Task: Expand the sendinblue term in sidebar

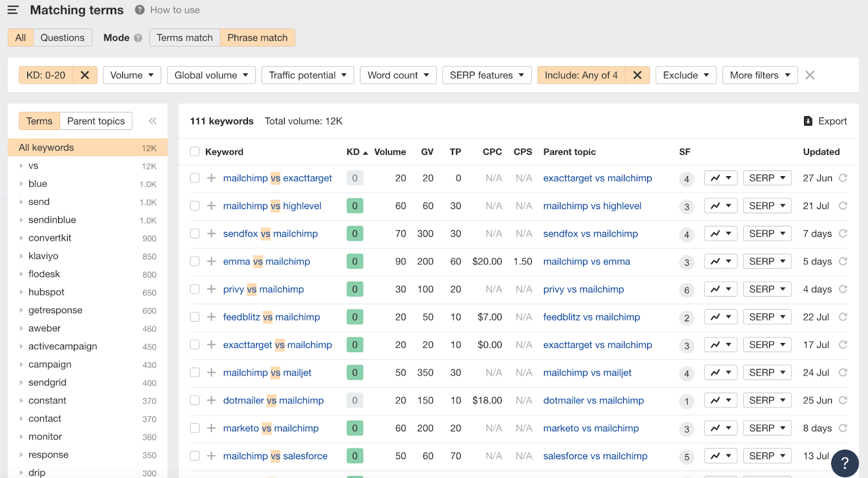Action: click(x=21, y=220)
